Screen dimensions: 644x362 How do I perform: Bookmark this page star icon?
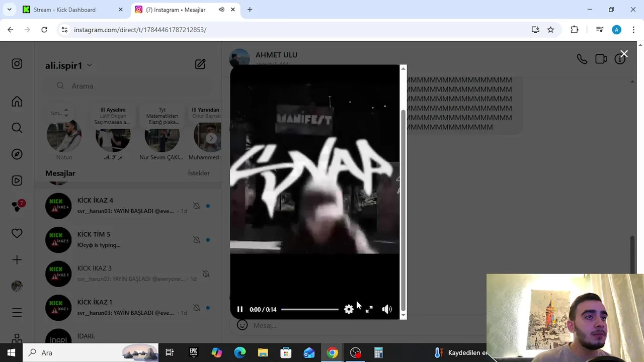550,30
